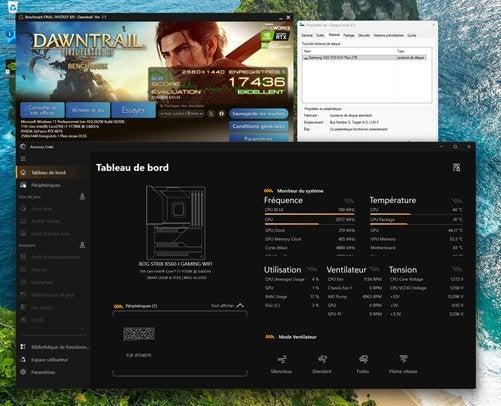Click the TUF RTX4070 graphics card thumbnail
The height and width of the screenshot is (406, 501).
tap(139, 334)
